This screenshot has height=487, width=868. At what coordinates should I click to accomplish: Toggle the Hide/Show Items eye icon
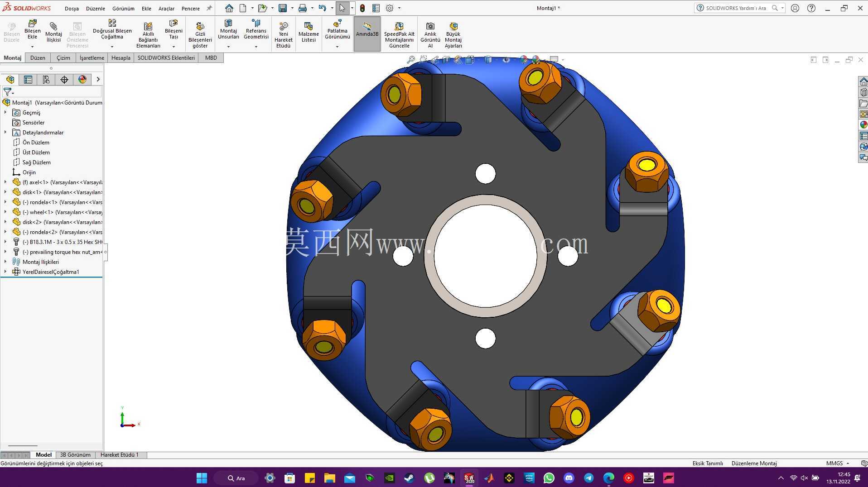click(506, 59)
